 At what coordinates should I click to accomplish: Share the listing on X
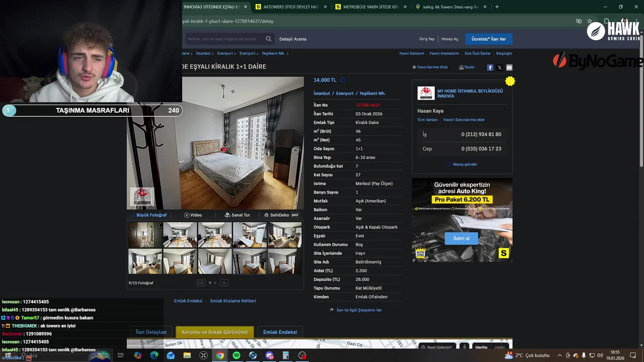tap(500, 67)
